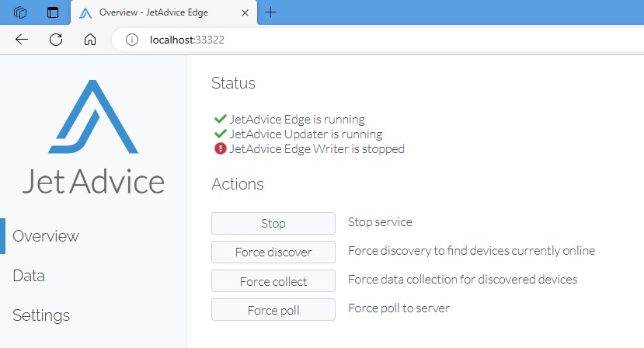Click the Overview - JetAdvice Edge tab title

click(154, 12)
